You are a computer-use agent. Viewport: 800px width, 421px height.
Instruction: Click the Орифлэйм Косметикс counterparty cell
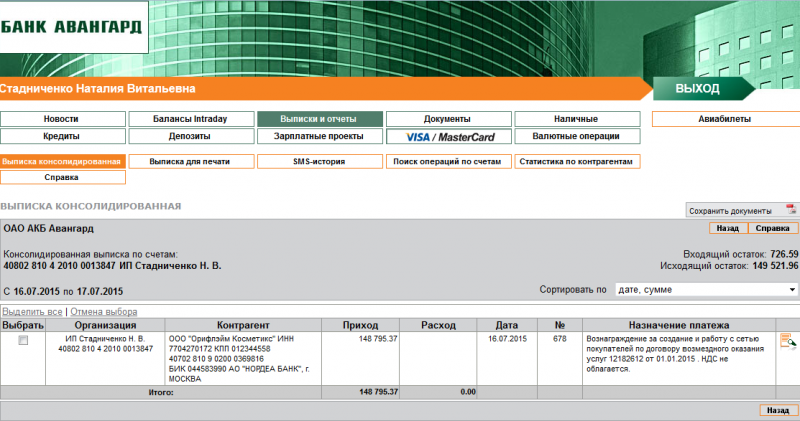[243, 359]
